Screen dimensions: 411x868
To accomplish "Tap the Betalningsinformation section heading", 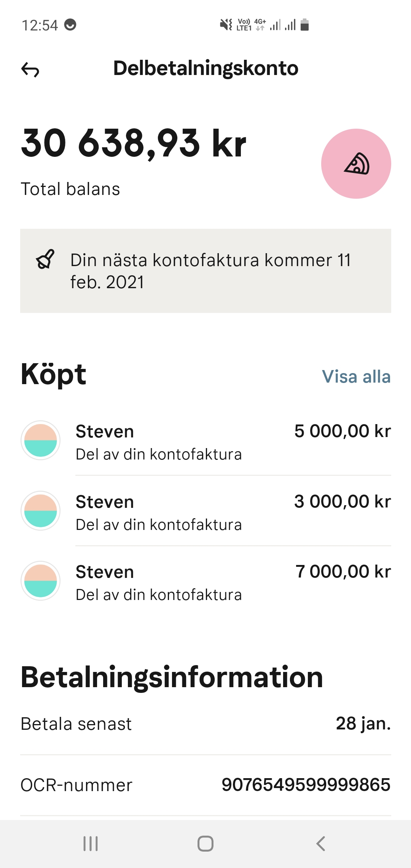I will [172, 678].
